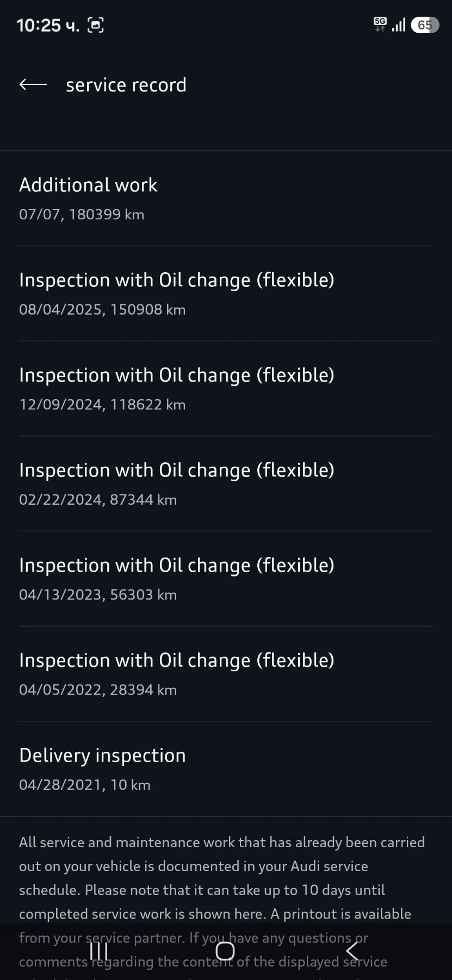Tap the battery indicator in status bar
Viewport: 452px width, 980px height.
pyautogui.click(x=425, y=24)
